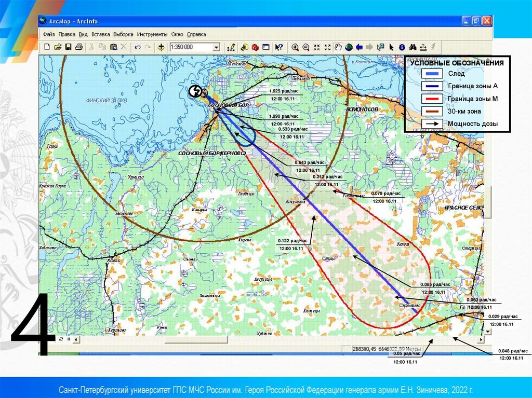The image size is (532, 398).
Task: Open the Файл menu
Action: point(49,34)
